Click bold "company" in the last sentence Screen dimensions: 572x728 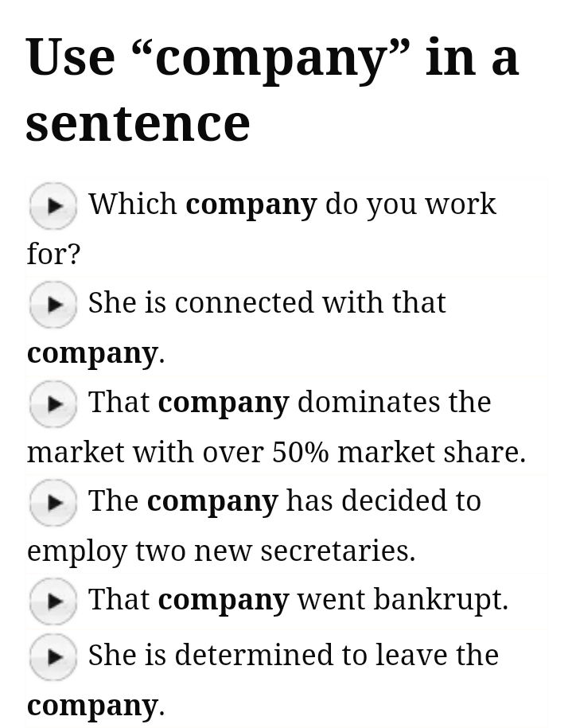[x=91, y=705]
